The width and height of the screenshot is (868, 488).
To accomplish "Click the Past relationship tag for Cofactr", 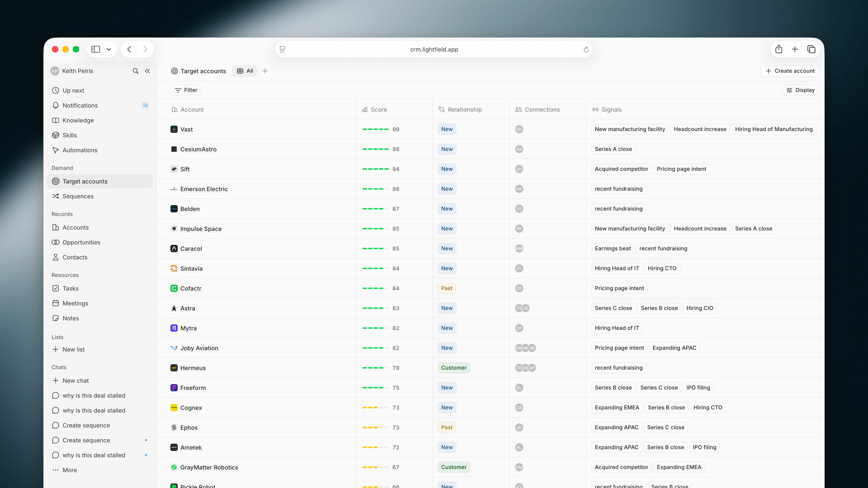I will coord(447,288).
